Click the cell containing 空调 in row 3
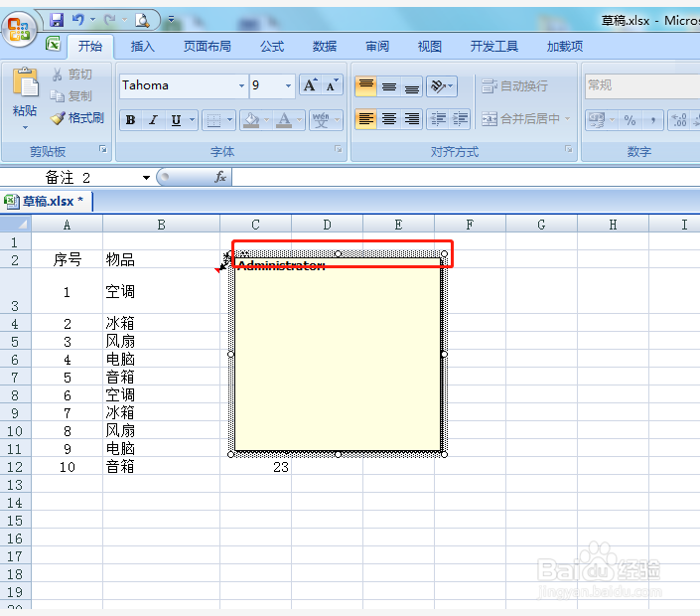 click(161, 291)
